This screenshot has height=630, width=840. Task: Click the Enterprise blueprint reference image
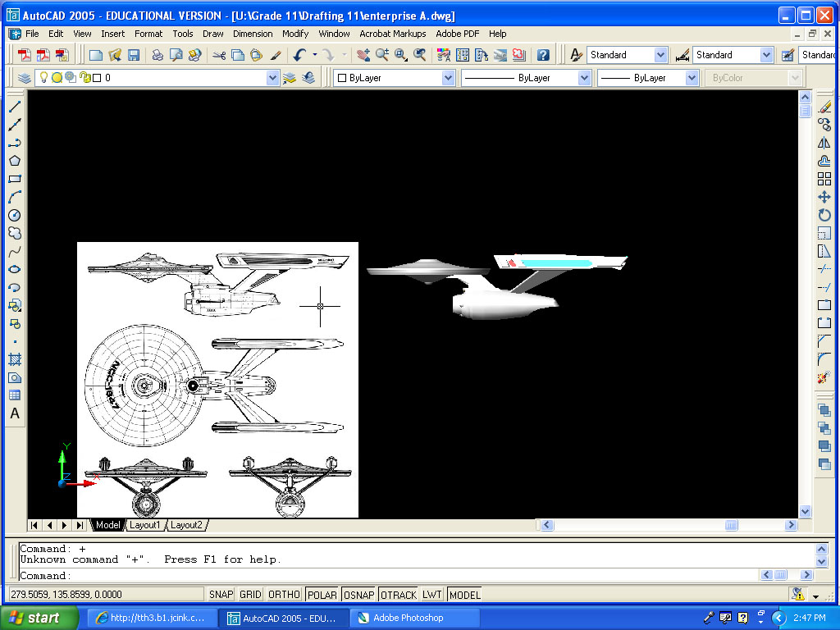coord(217,380)
